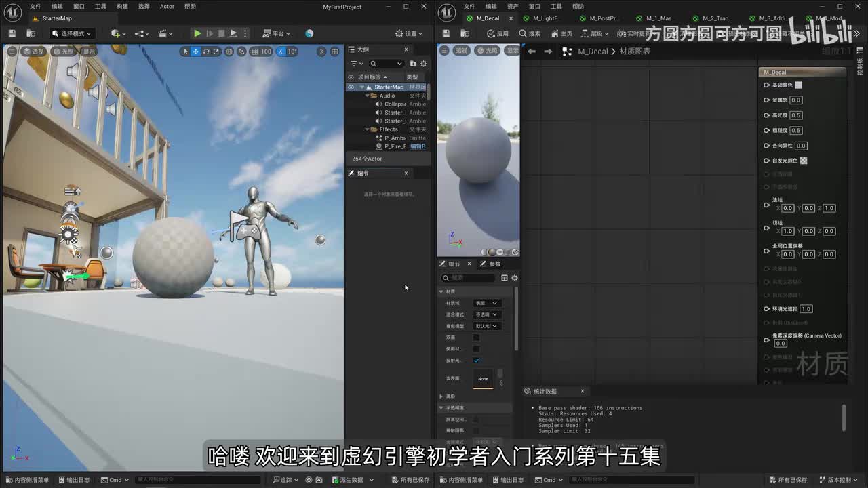
Task: Open the cinematics clapperboard dropdown
Action: click(165, 33)
